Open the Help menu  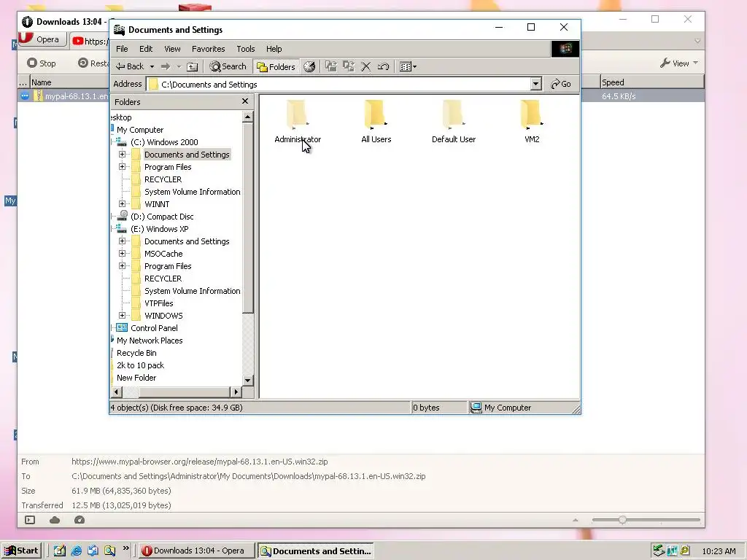point(274,49)
